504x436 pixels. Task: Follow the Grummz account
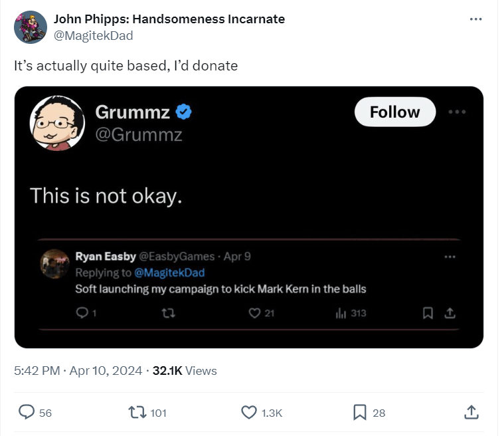pyautogui.click(x=394, y=112)
